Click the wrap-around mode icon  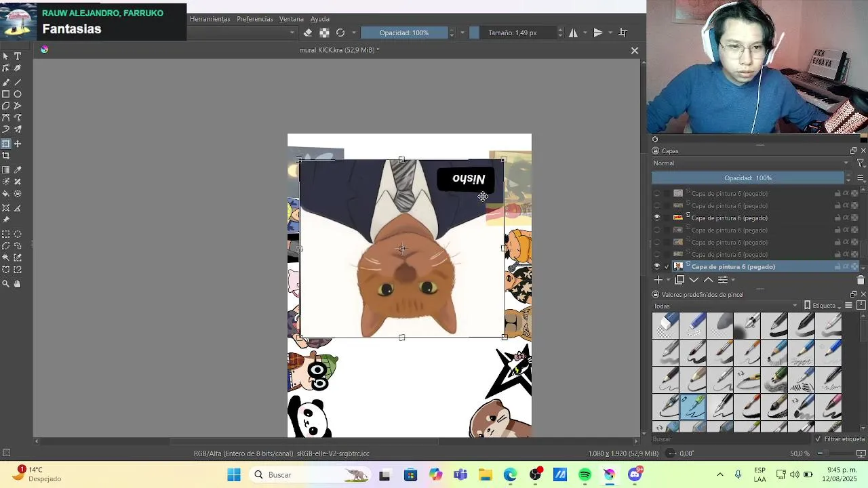[x=623, y=33]
